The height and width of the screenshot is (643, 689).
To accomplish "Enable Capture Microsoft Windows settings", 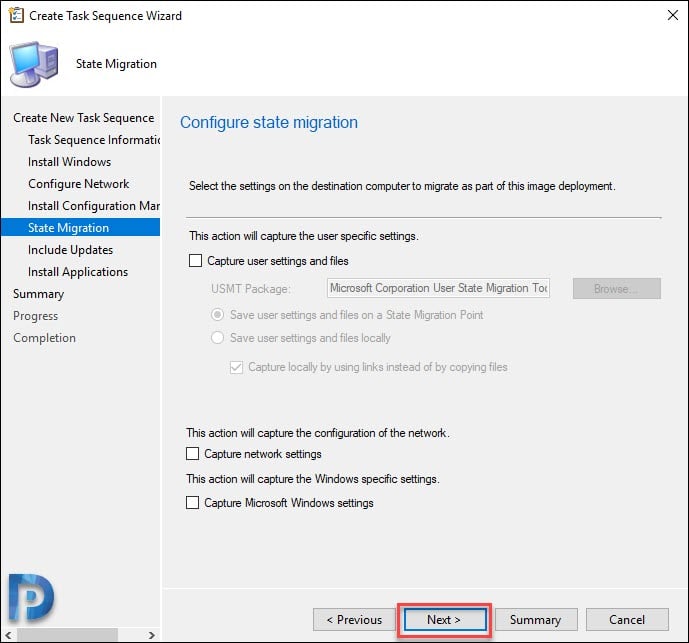I will tap(192, 502).
